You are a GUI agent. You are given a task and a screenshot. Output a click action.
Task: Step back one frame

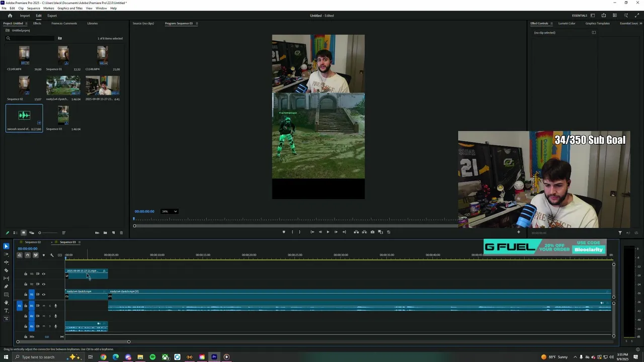[x=320, y=232]
